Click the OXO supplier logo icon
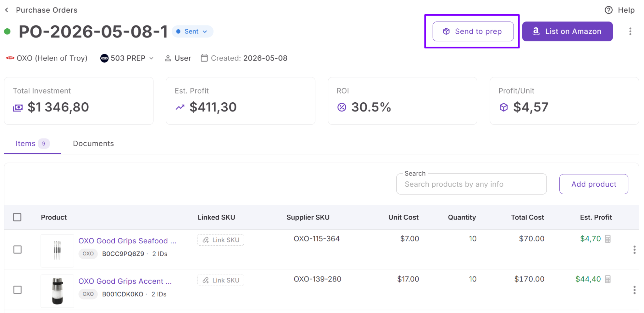 (x=10, y=58)
